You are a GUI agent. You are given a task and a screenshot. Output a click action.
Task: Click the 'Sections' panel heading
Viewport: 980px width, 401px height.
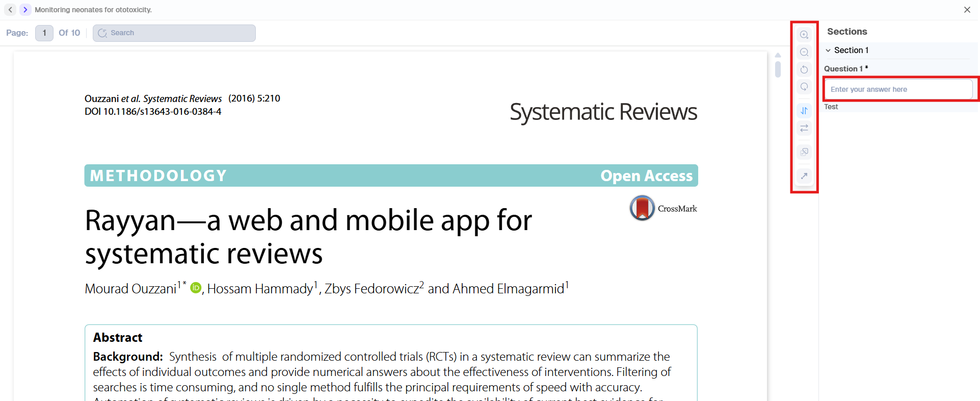pyautogui.click(x=847, y=32)
